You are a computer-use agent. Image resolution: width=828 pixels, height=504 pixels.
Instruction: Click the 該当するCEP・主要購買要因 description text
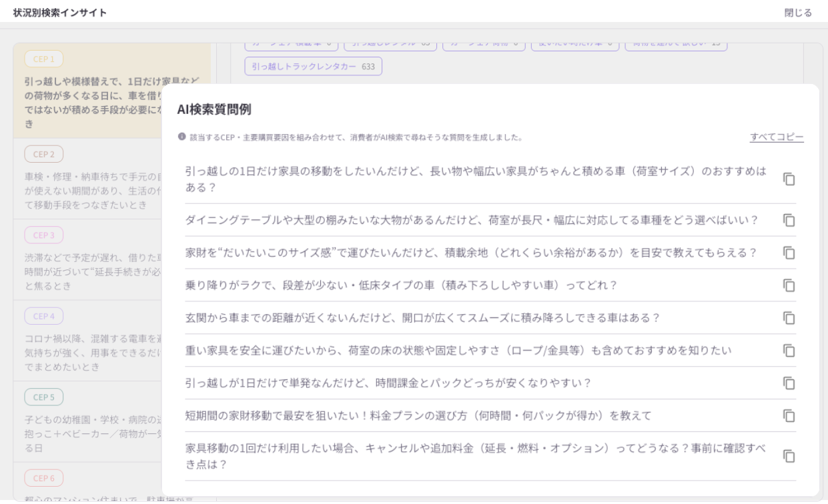coord(356,137)
